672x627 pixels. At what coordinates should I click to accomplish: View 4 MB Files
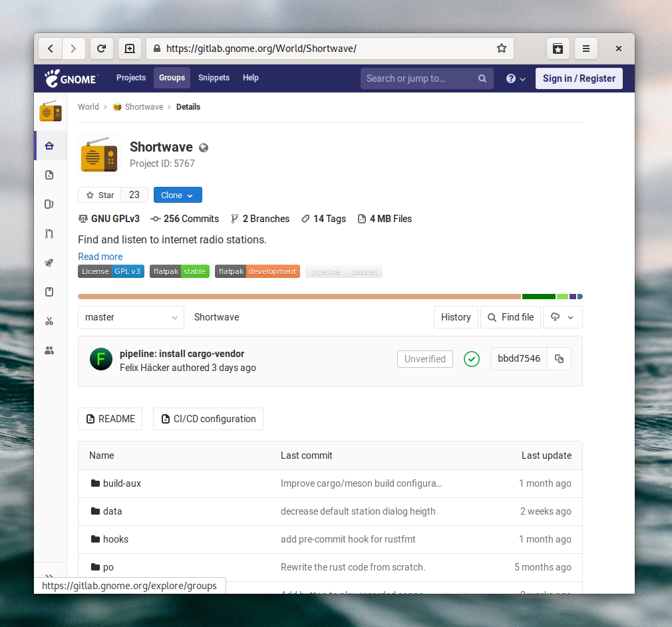[385, 219]
